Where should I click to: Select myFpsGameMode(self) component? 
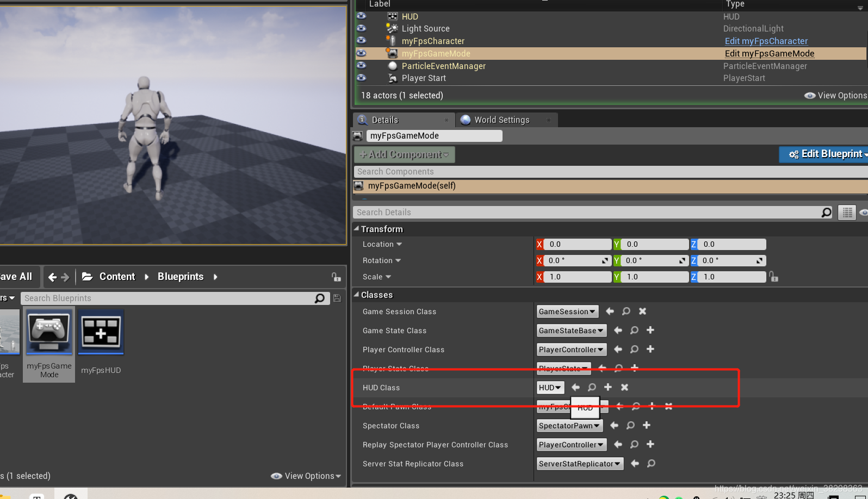coord(610,186)
